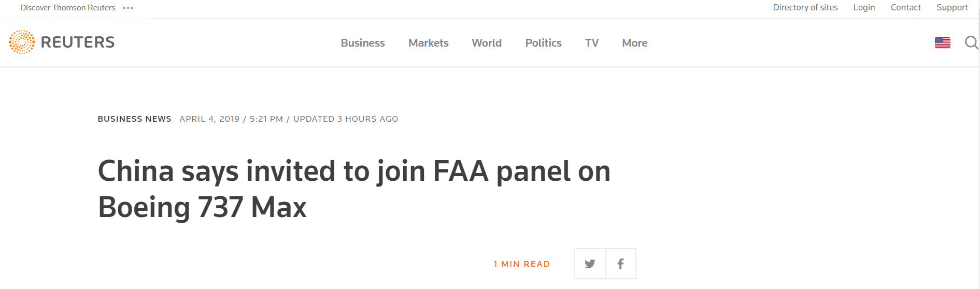Image resolution: width=980 pixels, height=289 pixels.
Task: Open the Support link
Action: click(952, 7)
